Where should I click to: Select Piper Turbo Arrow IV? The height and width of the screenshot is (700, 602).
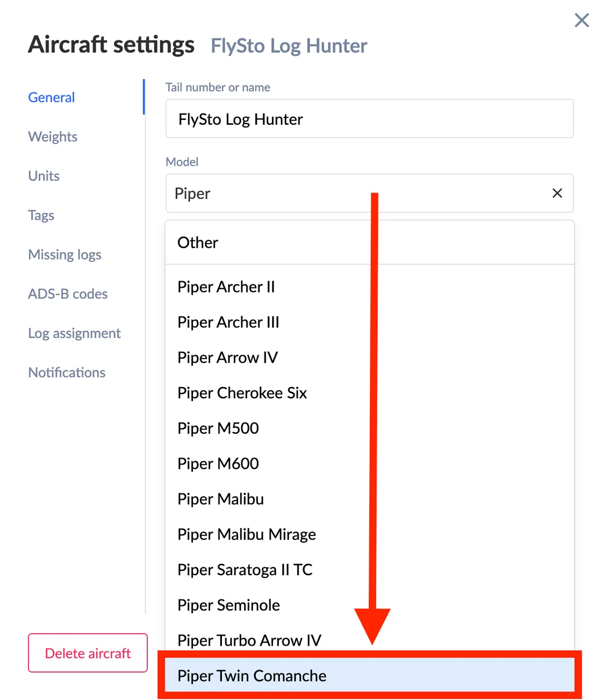[x=370, y=640]
